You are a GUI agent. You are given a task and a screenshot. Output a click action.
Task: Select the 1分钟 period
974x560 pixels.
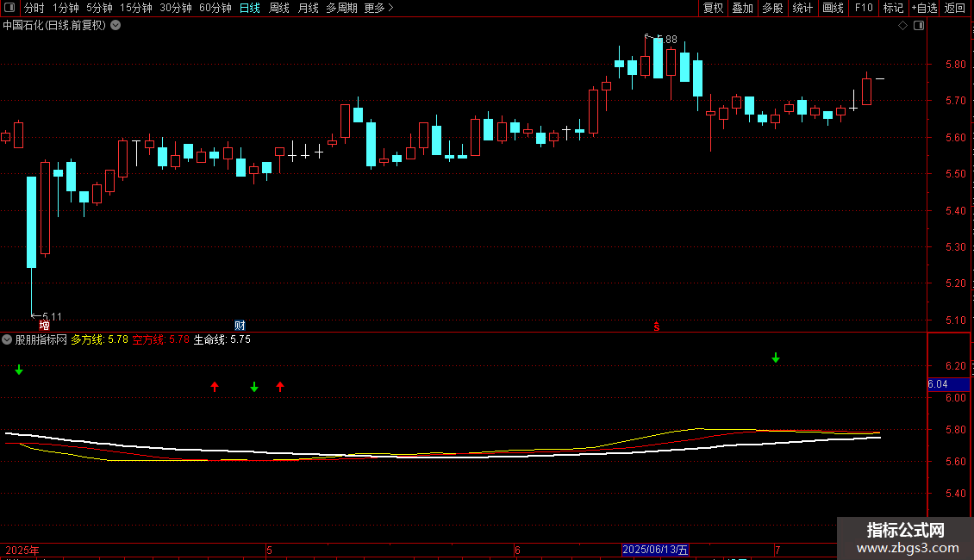coord(66,8)
